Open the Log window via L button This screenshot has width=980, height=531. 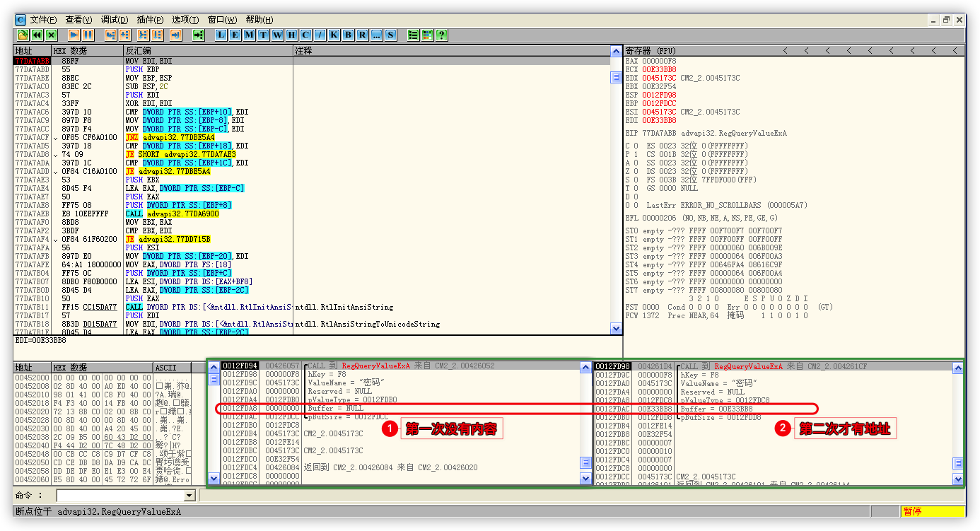pyautogui.click(x=221, y=35)
